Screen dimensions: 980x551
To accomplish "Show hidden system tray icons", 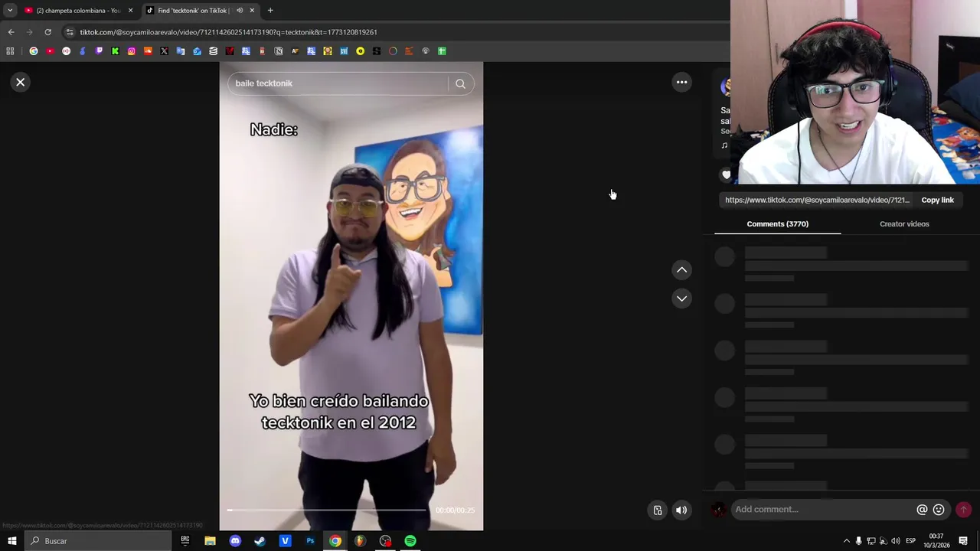I will click(846, 541).
